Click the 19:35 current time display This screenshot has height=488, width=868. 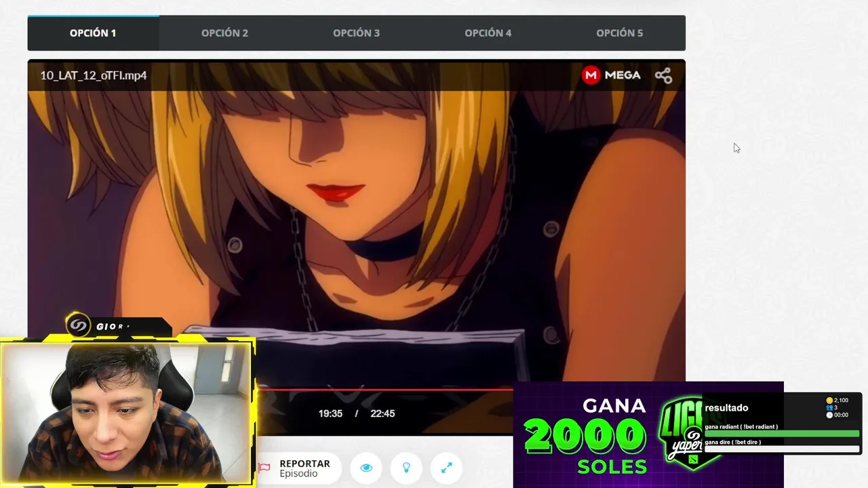tap(330, 413)
